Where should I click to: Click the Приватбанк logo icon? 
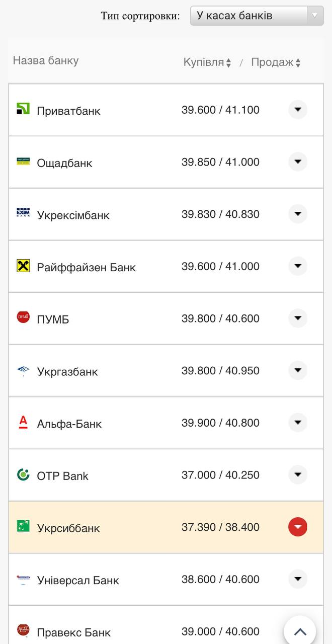(23, 109)
